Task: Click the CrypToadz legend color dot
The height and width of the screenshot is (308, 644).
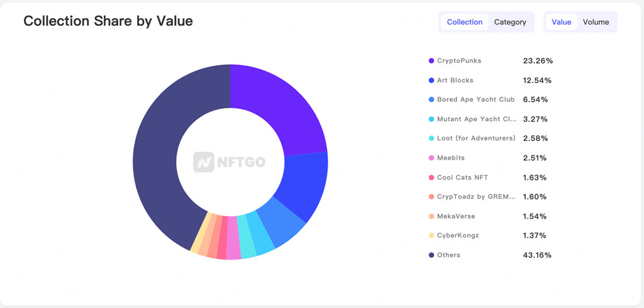Action: (431, 197)
